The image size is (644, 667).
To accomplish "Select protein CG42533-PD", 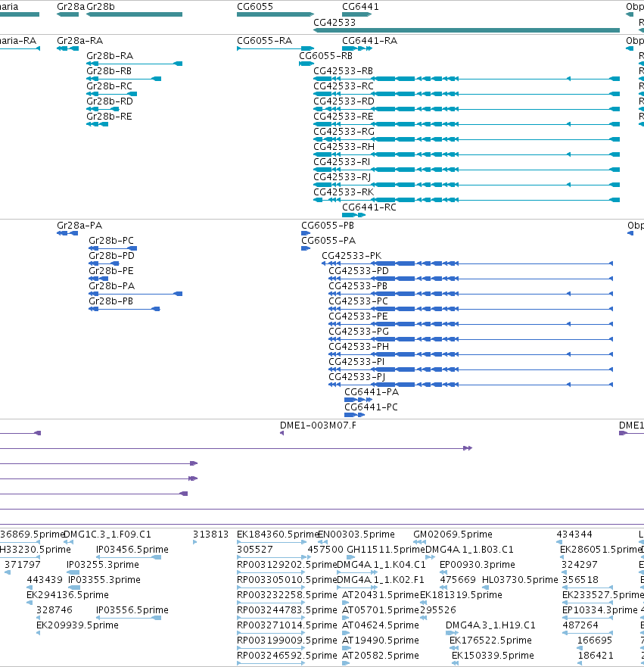I will (x=471, y=279).
